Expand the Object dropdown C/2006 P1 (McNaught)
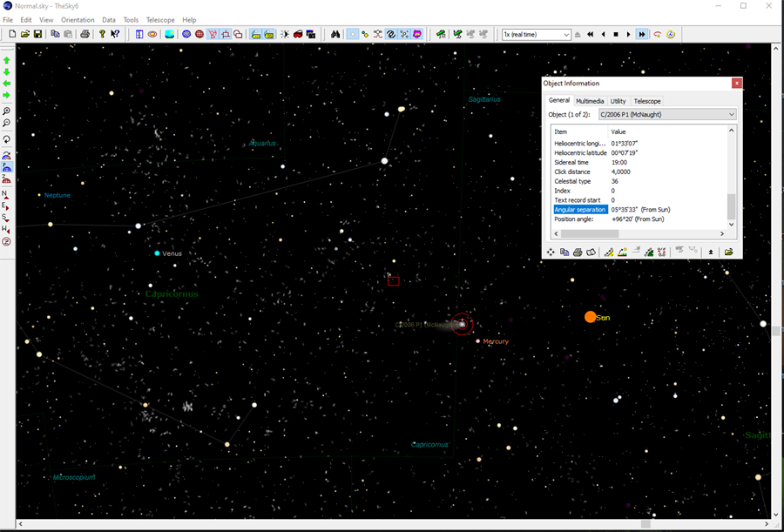 click(667, 115)
